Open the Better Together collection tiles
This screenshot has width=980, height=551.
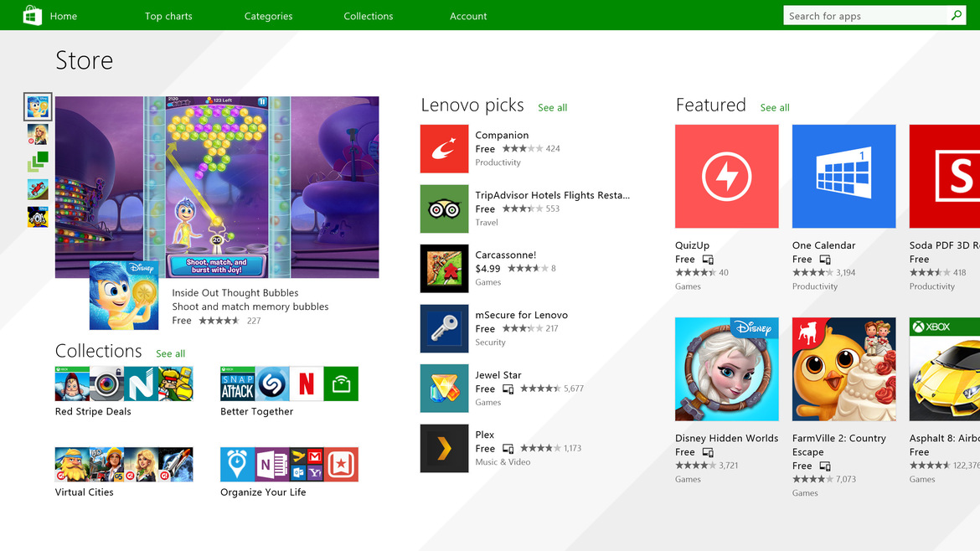[x=289, y=384]
